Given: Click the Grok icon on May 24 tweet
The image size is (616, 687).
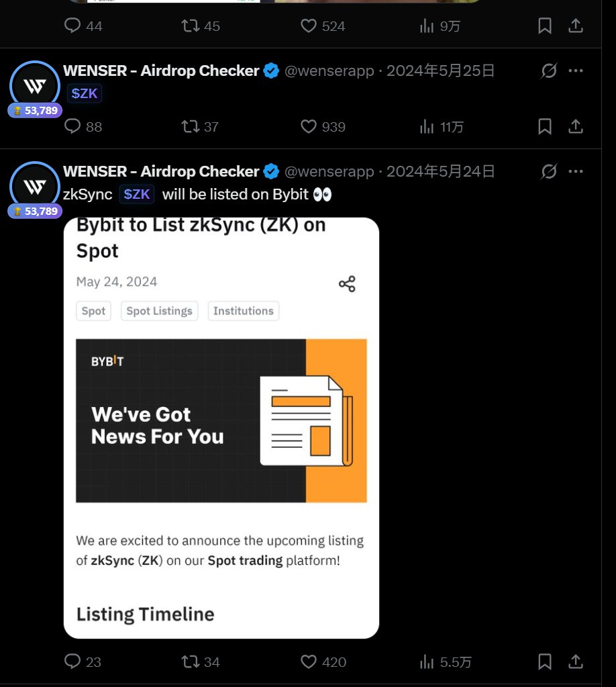Looking at the screenshot, I should [549, 171].
